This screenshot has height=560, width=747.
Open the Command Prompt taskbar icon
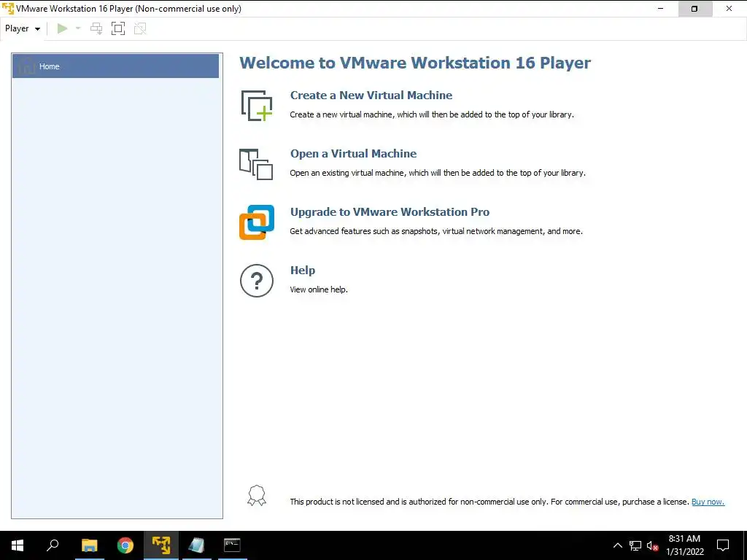(232, 545)
